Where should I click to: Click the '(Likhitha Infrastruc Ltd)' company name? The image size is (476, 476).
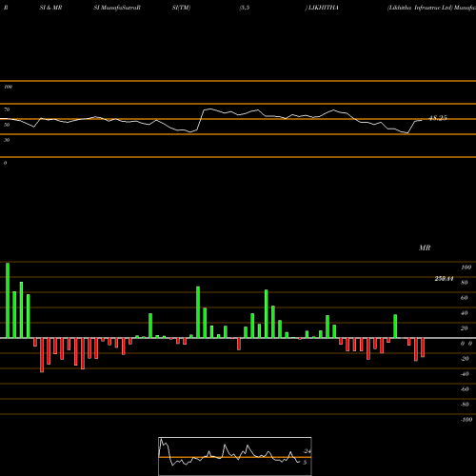coord(420,8)
